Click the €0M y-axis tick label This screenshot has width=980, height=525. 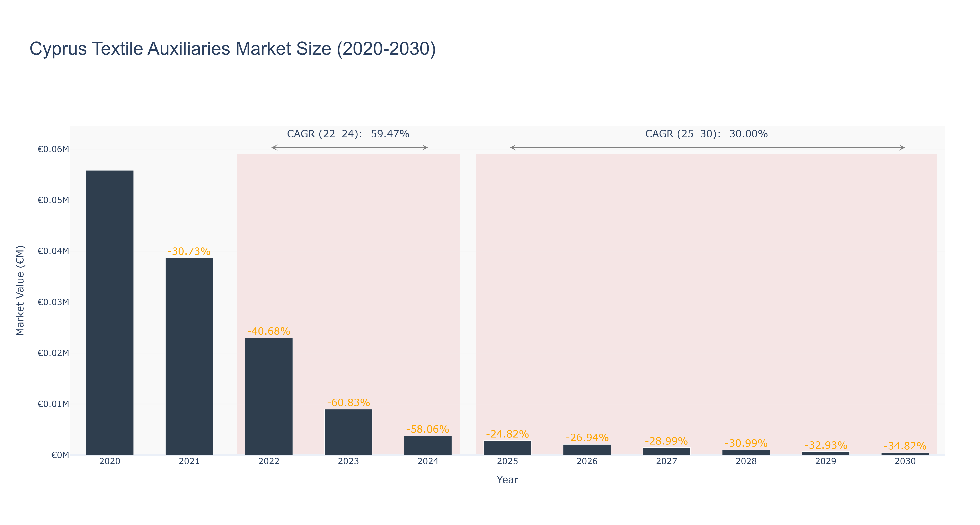click(x=60, y=455)
